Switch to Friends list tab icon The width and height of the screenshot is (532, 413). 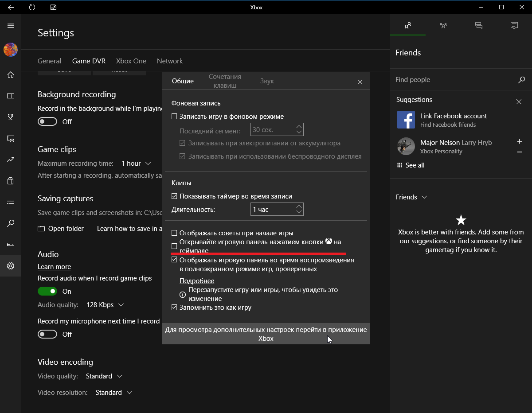(x=408, y=25)
